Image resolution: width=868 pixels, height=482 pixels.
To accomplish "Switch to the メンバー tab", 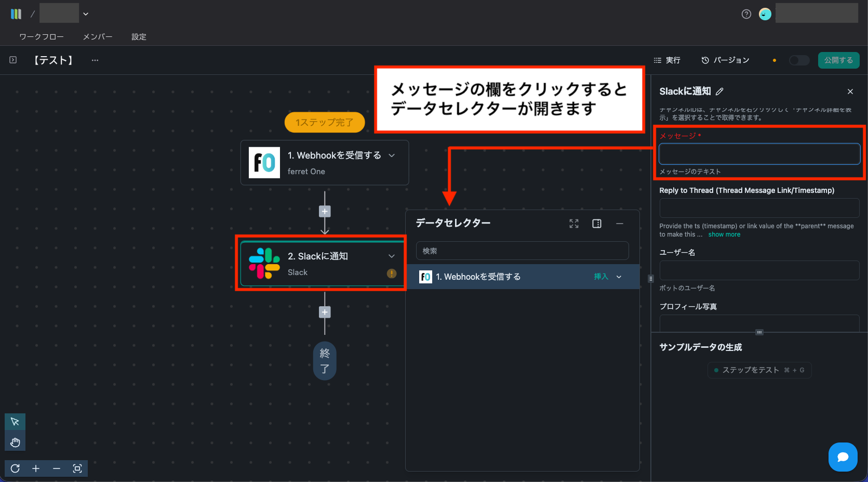I will [x=98, y=37].
